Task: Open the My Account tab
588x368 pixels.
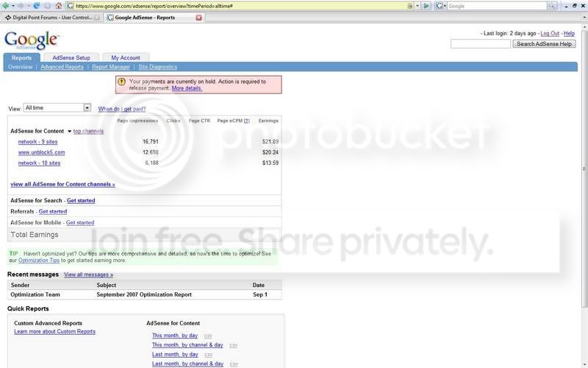Action: click(x=126, y=58)
